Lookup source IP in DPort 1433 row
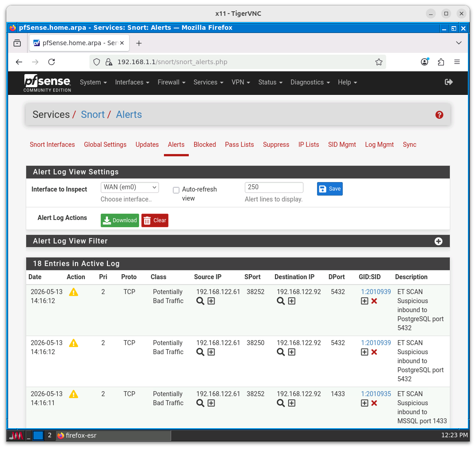The height and width of the screenshot is (449, 476). click(201, 403)
